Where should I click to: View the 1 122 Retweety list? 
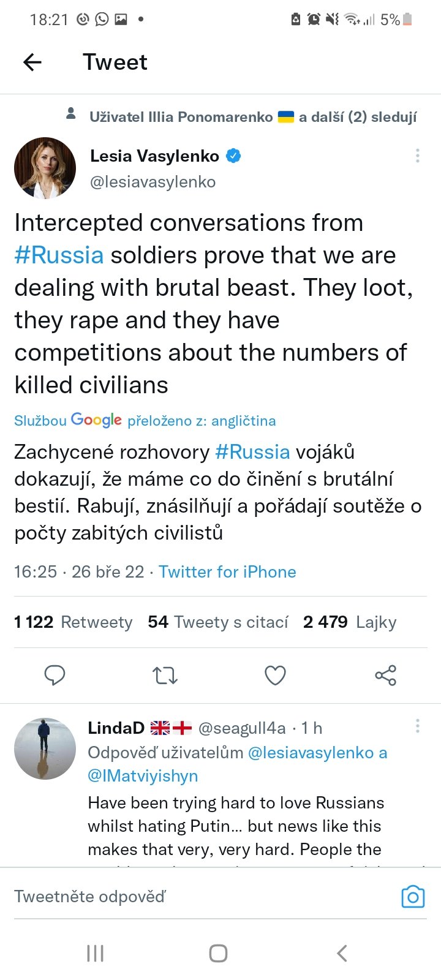click(x=73, y=622)
